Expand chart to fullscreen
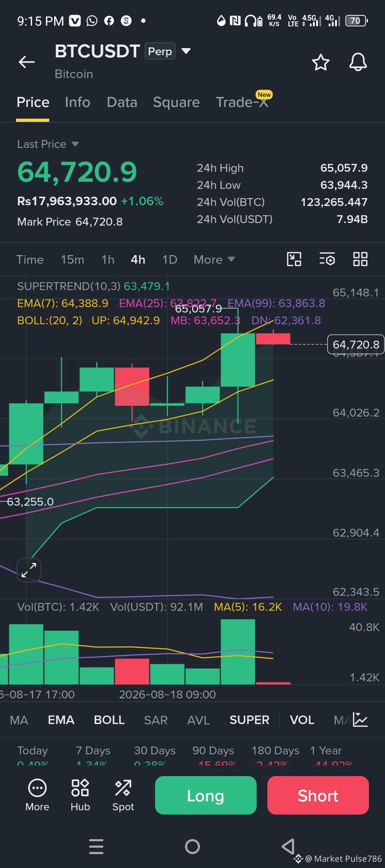The width and height of the screenshot is (385, 868). 29,570
